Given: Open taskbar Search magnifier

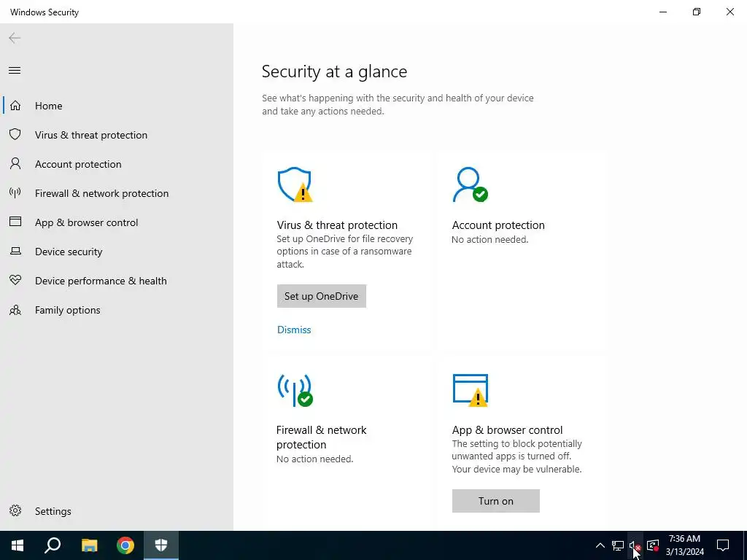Looking at the screenshot, I should (53, 545).
